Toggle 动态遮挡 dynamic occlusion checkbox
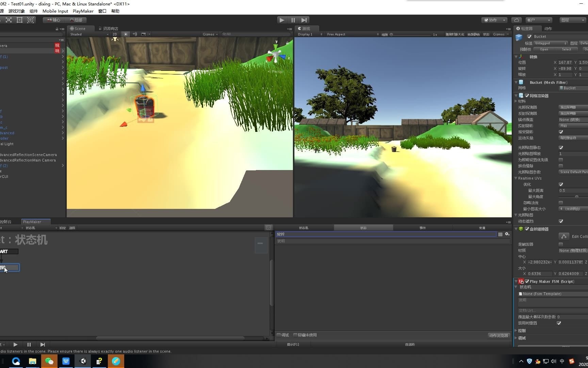The height and width of the screenshot is (368, 588). point(561,221)
